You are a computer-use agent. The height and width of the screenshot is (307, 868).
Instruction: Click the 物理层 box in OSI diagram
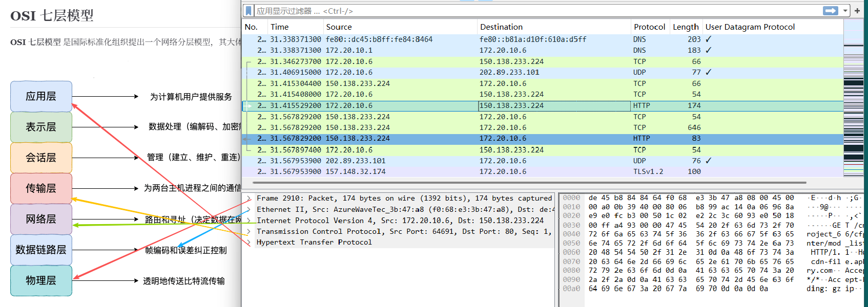(x=41, y=280)
